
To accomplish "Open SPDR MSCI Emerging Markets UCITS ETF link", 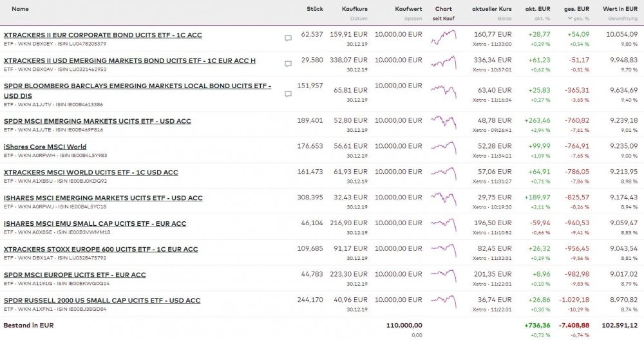I will (97, 121).
